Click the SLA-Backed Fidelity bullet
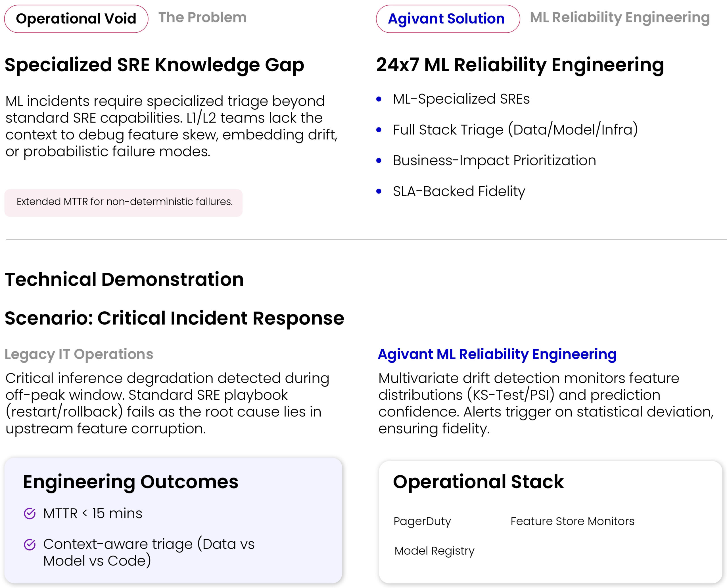Screen dimensions: 727x588 pyautogui.click(x=458, y=191)
